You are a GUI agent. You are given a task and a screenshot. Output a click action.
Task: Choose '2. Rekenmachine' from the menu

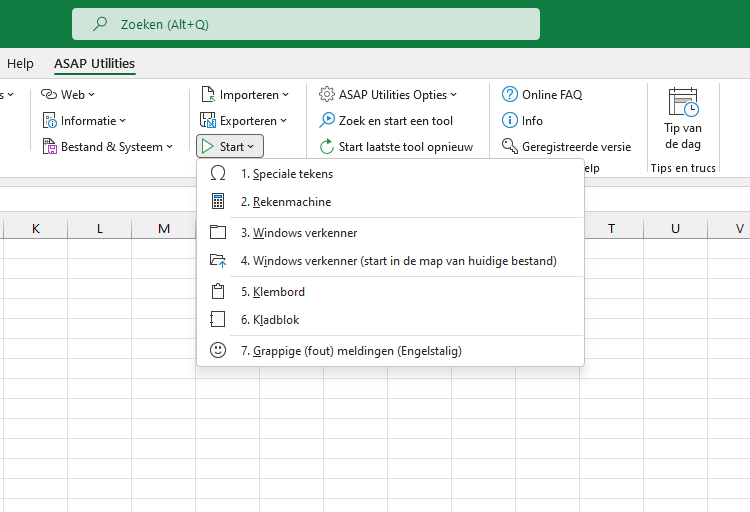point(390,201)
